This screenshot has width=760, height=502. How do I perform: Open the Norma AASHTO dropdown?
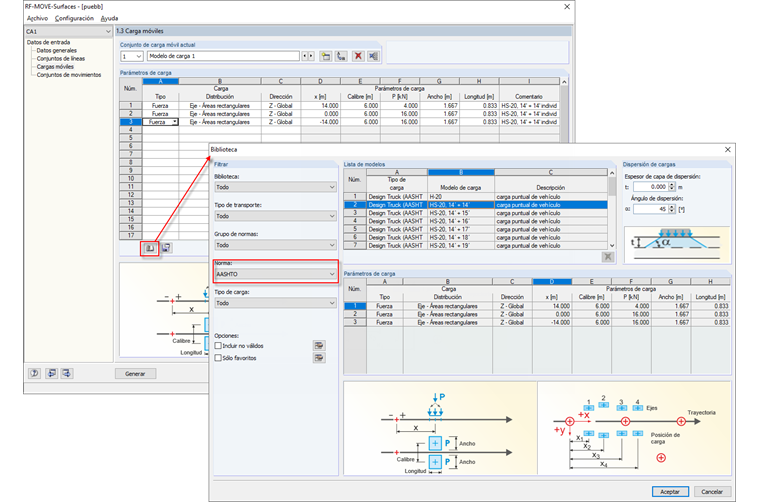(x=275, y=274)
